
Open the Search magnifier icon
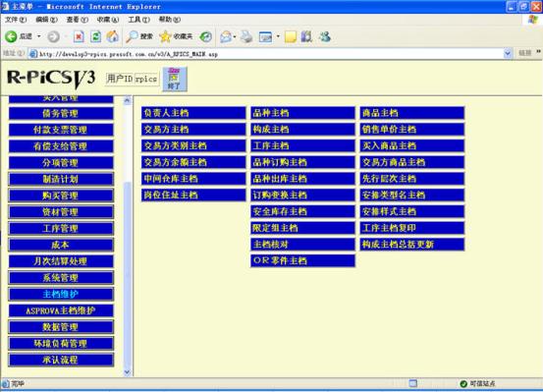click(x=132, y=36)
